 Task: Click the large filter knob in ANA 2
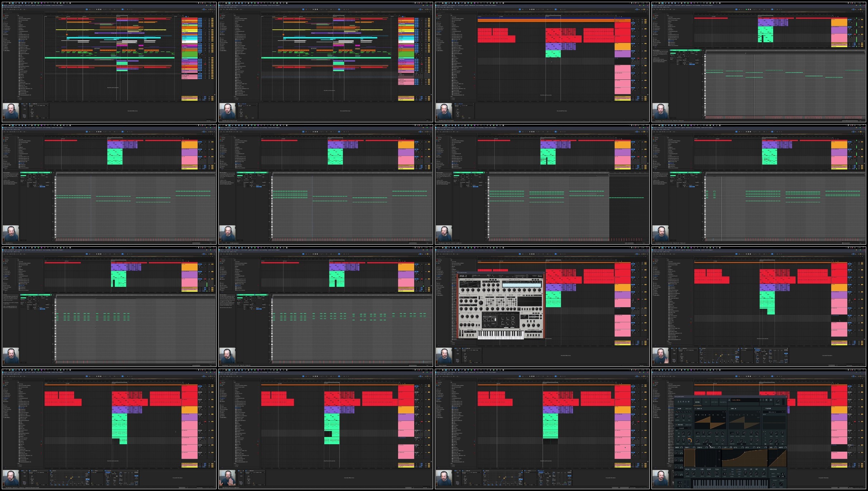point(481,303)
